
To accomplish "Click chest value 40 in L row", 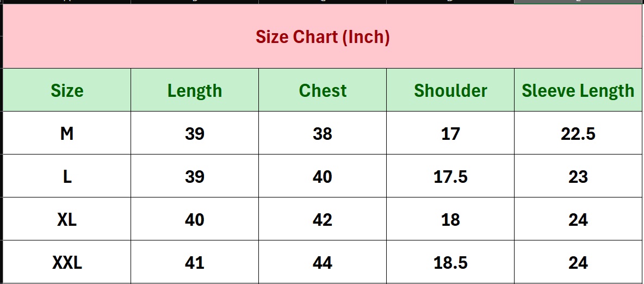I will click(x=323, y=176).
